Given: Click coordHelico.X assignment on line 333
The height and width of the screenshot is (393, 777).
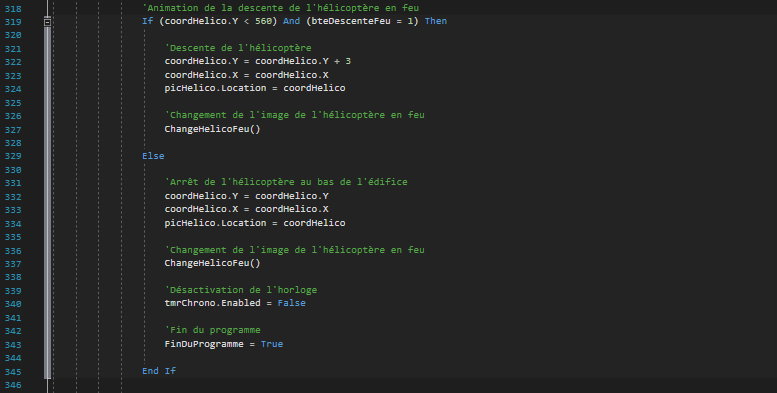Looking at the screenshot, I should pos(247,209).
